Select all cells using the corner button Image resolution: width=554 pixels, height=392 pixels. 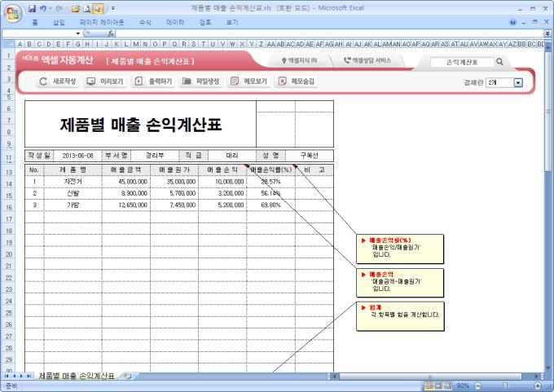[8, 44]
